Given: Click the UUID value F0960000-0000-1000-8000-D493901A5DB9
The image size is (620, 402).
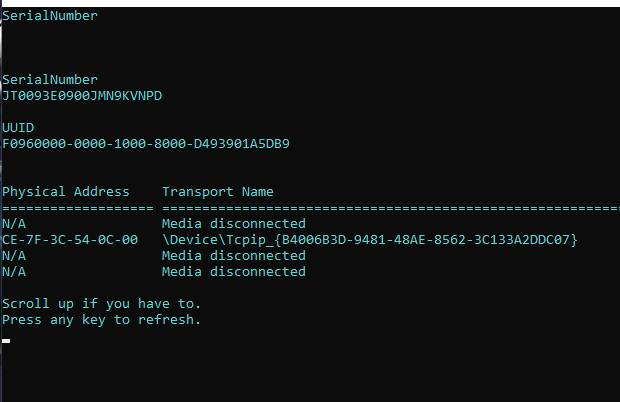Looking at the screenshot, I should pos(146,144).
